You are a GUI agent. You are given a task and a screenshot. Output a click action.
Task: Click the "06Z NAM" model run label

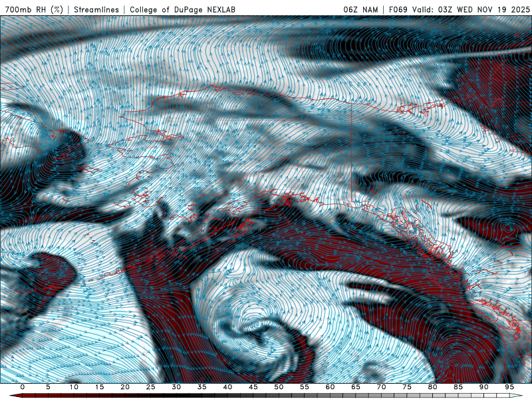pyautogui.click(x=360, y=9)
